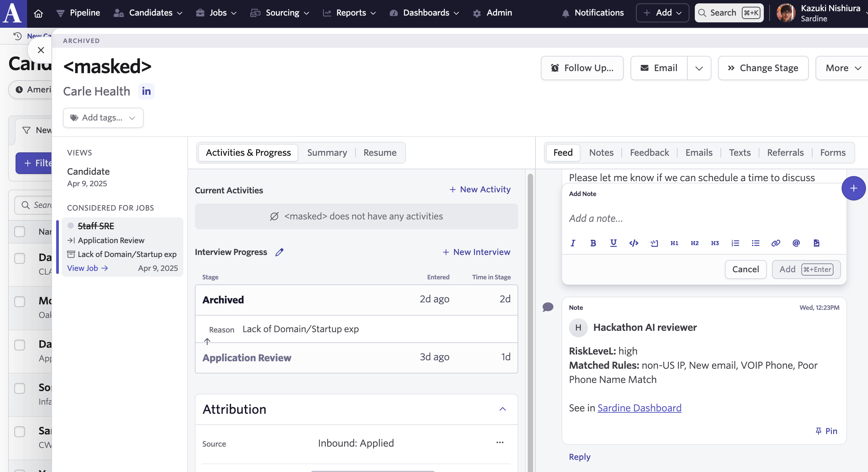Open the Add tags dropdown

coord(103,118)
